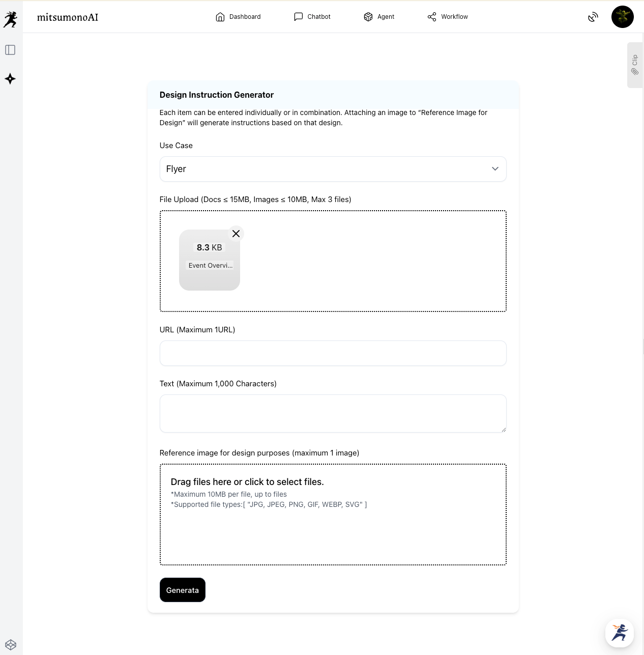The height and width of the screenshot is (655, 644).
Task: Click the CodePen-style cube icon at bottom left
Action: (x=10, y=644)
